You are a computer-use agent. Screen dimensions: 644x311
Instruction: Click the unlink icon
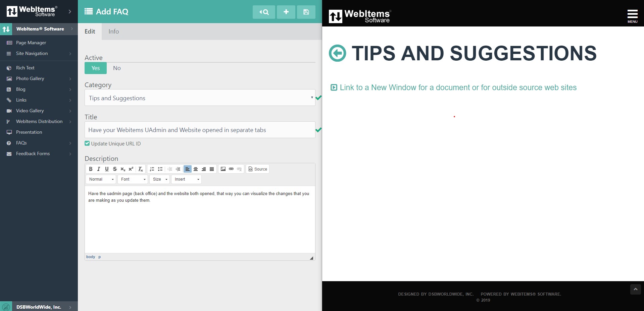[239, 169]
